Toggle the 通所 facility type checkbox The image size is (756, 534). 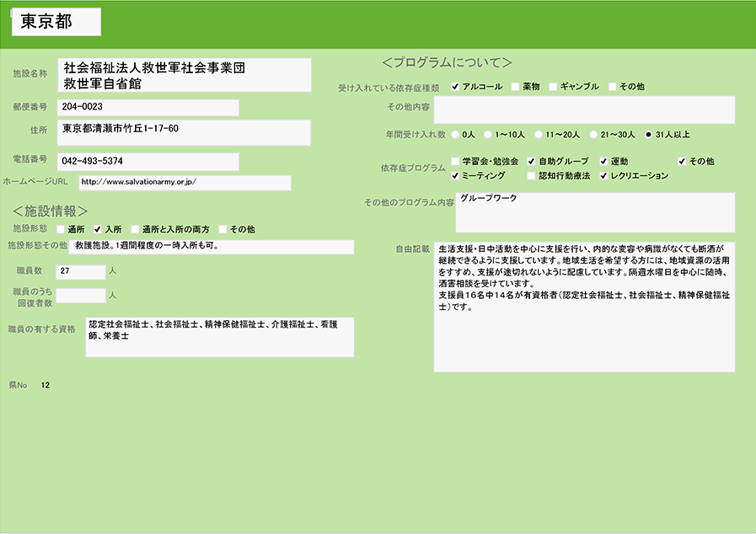(60, 229)
